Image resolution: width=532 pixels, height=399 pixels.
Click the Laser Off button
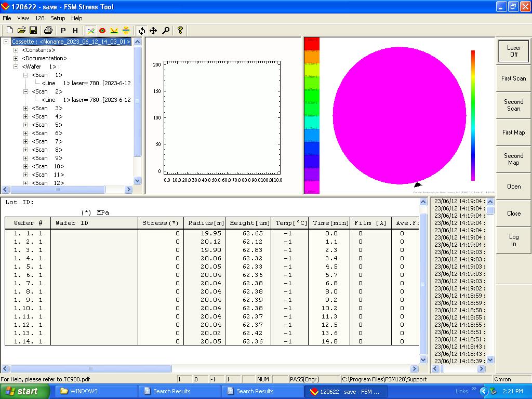tap(514, 51)
